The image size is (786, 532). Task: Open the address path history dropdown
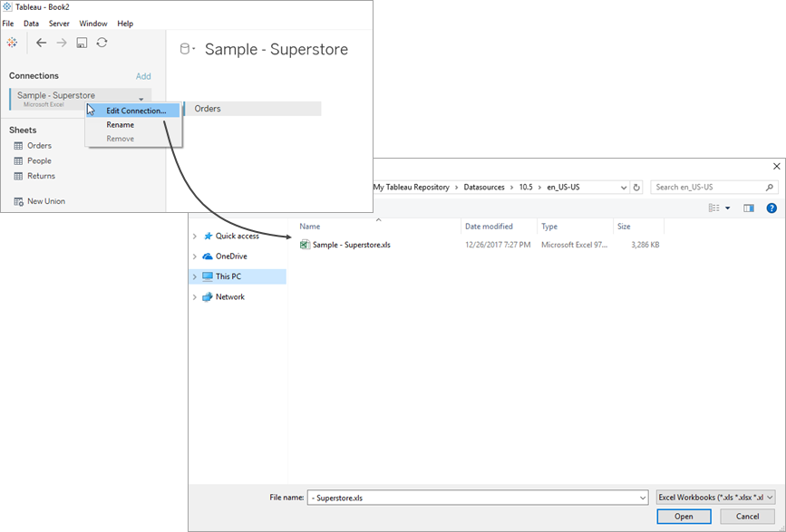point(624,188)
